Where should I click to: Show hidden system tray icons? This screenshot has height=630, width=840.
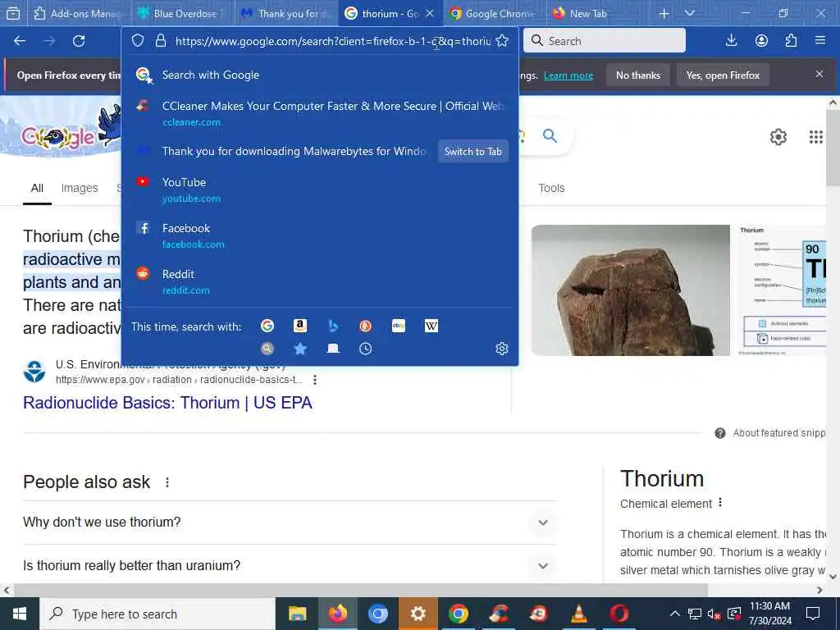675,614
